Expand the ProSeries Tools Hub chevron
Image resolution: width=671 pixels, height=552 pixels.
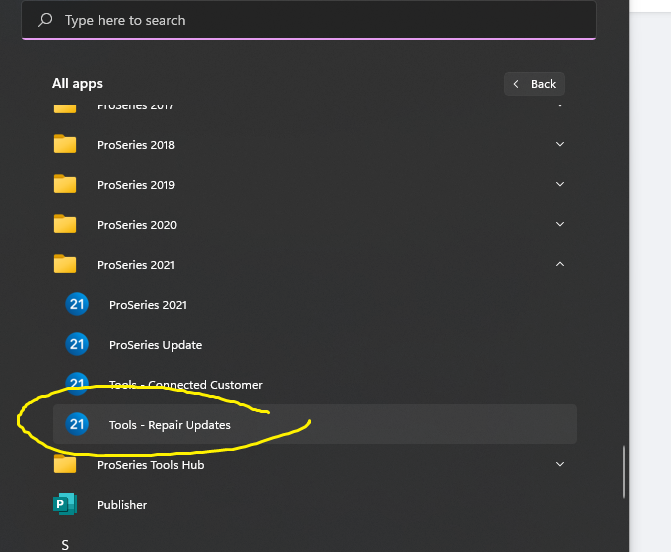pos(559,465)
